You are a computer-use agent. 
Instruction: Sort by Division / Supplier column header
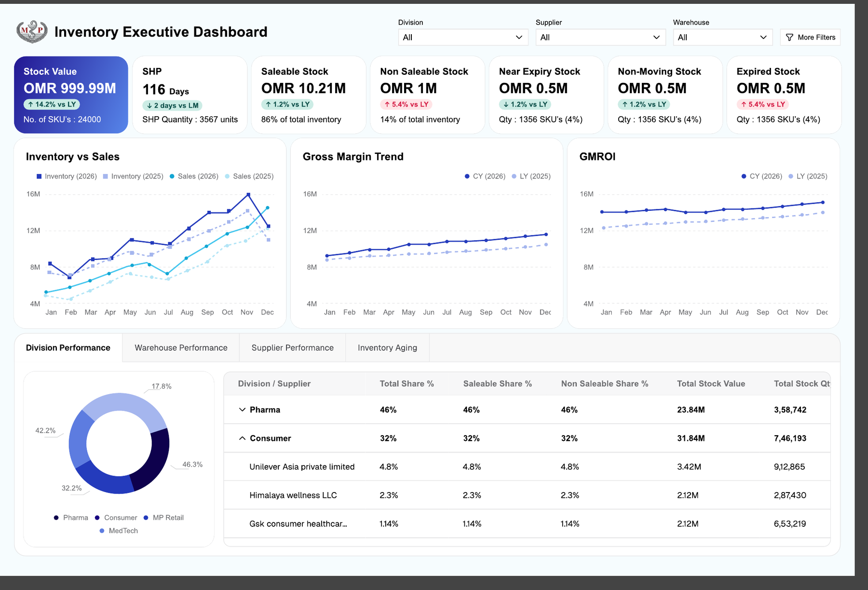pyautogui.click(x=274, y=384)
